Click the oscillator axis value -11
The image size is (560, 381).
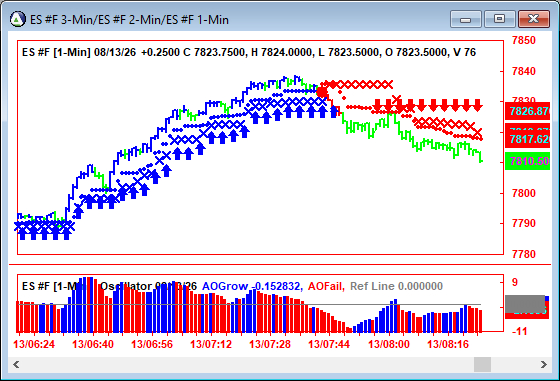[519, 331]
